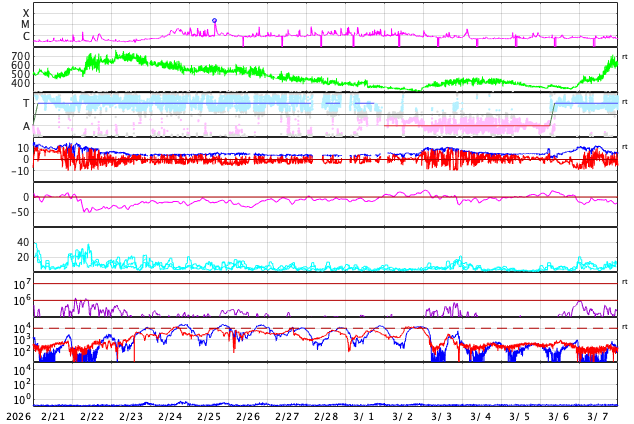Select the 3/ 3 date tick label
Screen dimensions: 634x424
click(x=442, y=416)
